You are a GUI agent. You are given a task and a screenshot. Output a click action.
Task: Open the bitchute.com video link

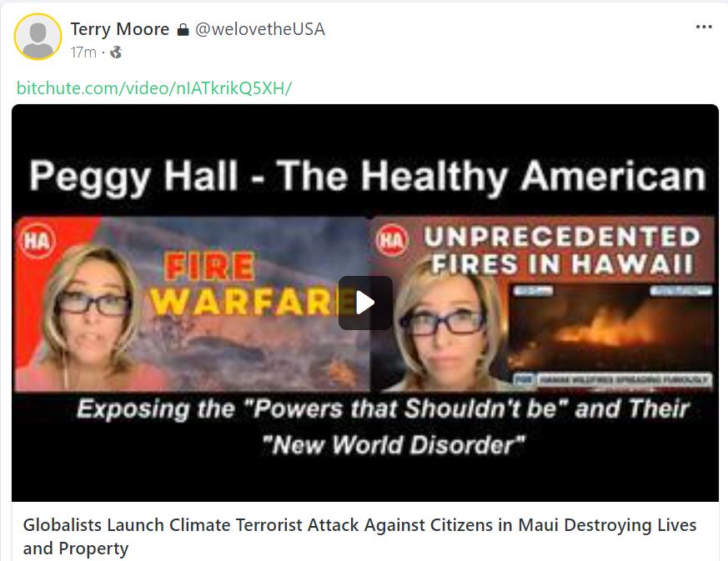click(x=154, y=88)
